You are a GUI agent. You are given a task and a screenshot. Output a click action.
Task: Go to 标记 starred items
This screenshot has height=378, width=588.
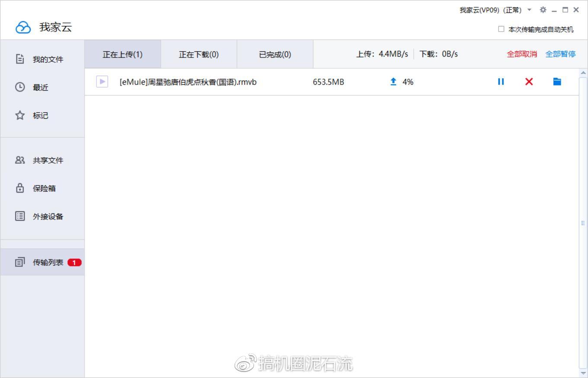coord(42,115)
